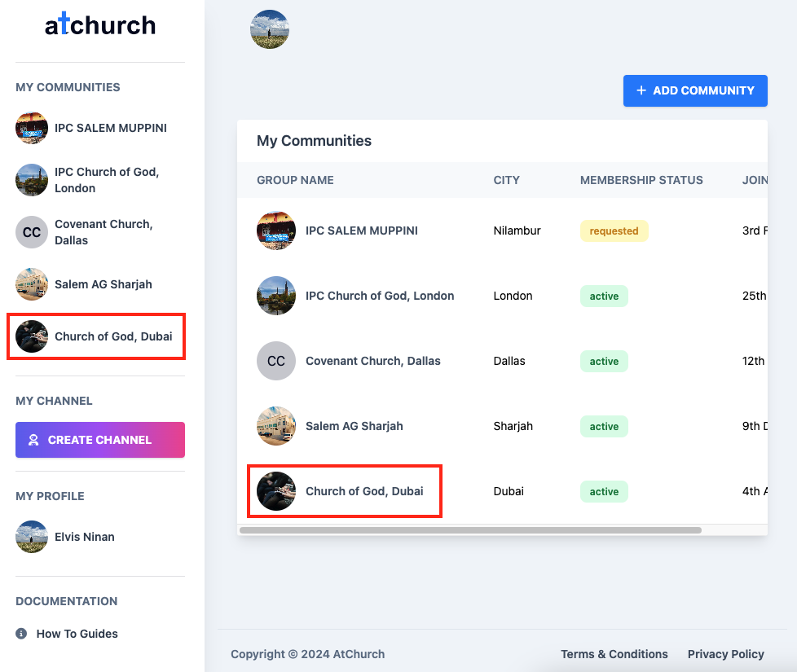
Task: Click the info icon beside How To Guides
Action: pos(22,634)
